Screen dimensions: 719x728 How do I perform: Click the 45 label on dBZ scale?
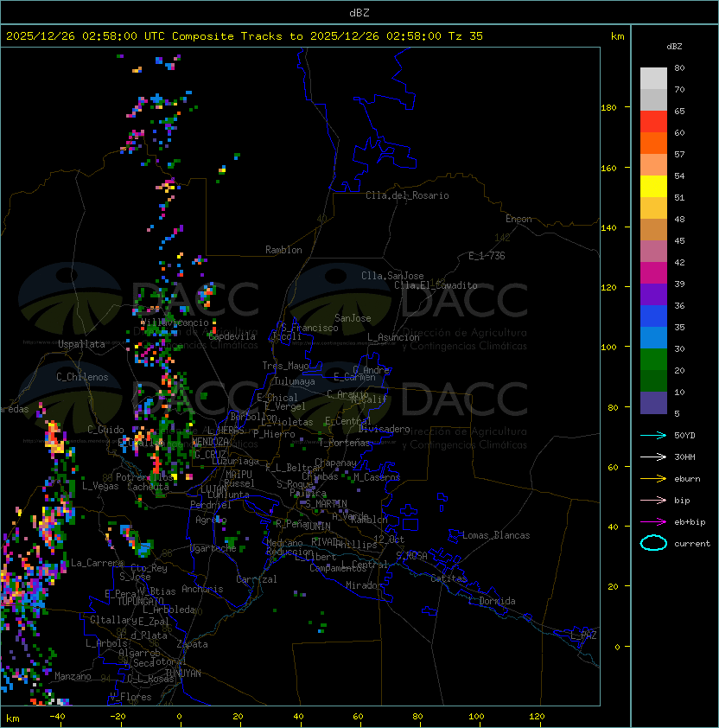679,240
